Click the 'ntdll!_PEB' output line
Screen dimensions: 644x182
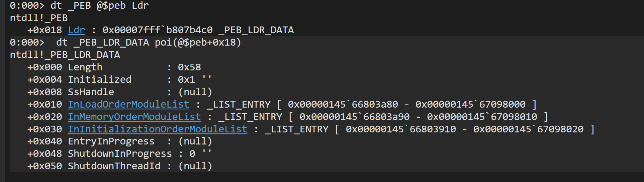click(x=39, y=18)
